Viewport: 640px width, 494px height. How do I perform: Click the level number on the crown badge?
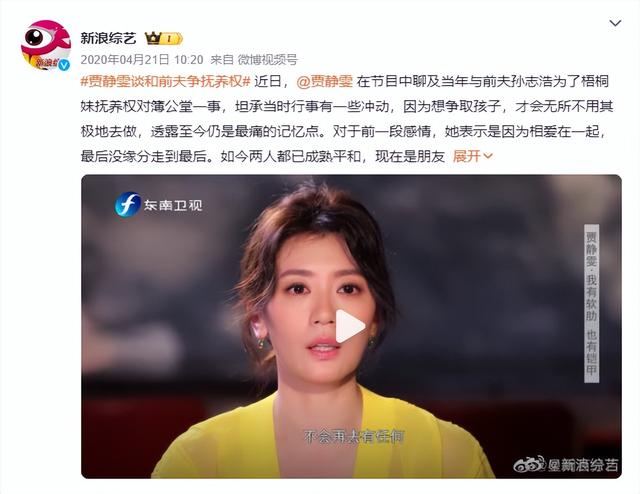point(169,39)
